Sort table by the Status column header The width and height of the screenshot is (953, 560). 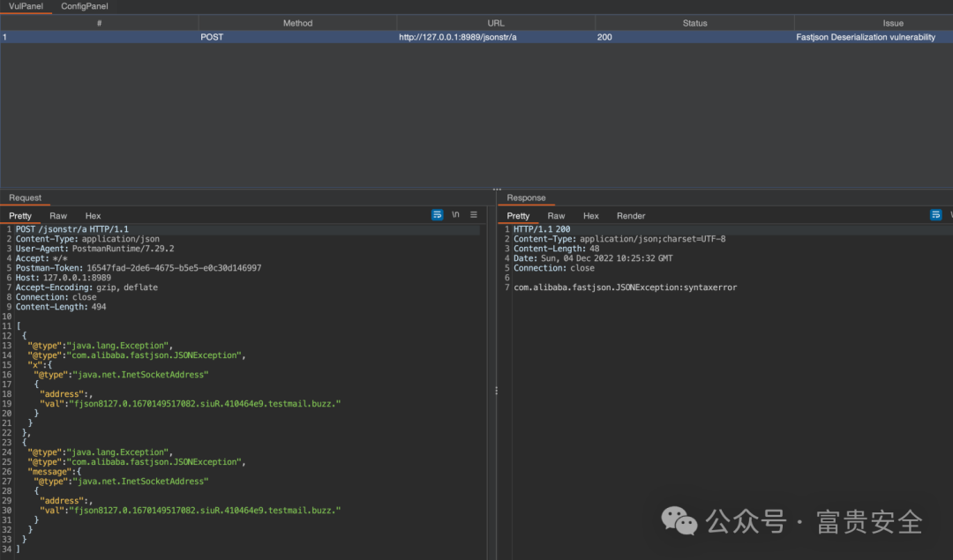694,23
